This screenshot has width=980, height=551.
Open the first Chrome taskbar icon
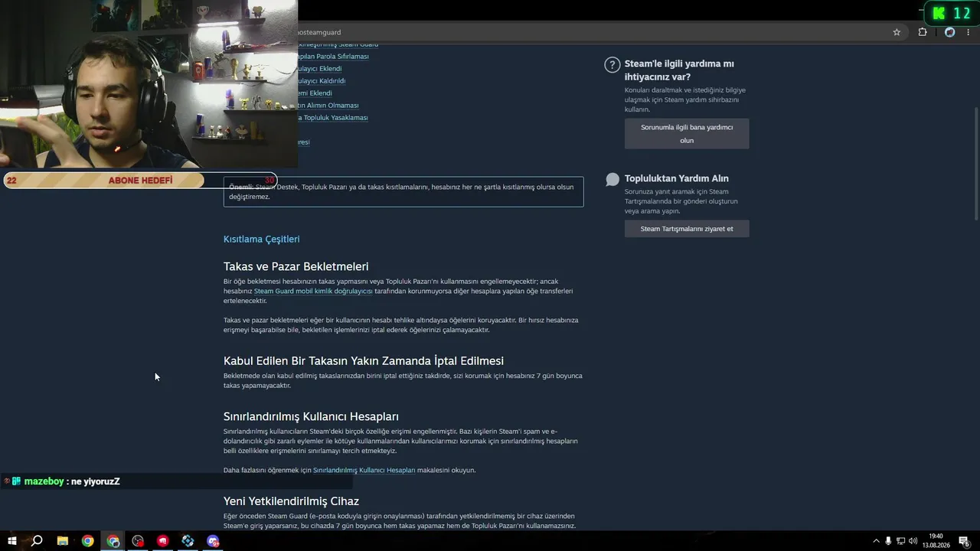pyautogui.click(x=88, y=541)
